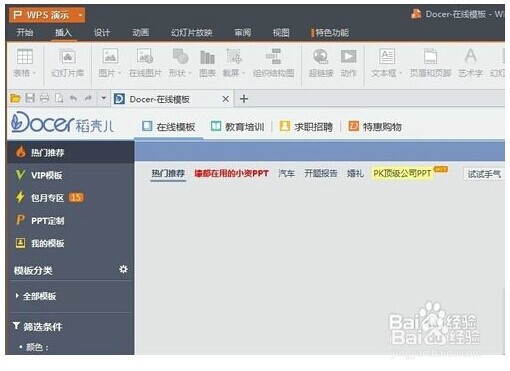Click the open folder icon in quick toolbar

(15, 98)
